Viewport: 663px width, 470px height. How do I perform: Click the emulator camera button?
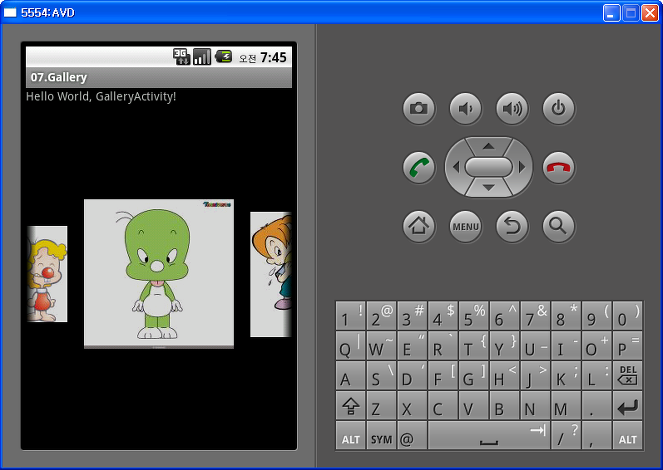click(x=419, y=109)
